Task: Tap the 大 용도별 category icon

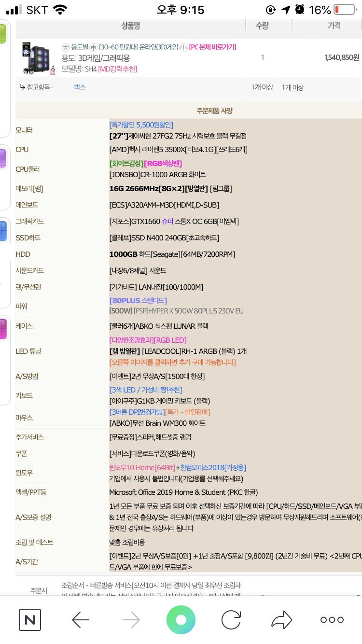Action: [x=66, y=47]
